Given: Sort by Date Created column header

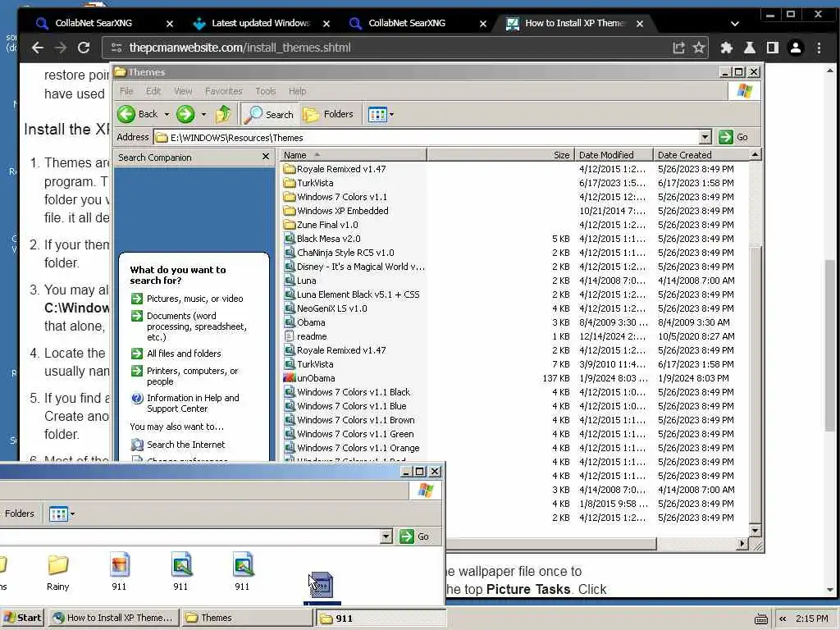Looking at the screenshot, I should tap(701, 155).
